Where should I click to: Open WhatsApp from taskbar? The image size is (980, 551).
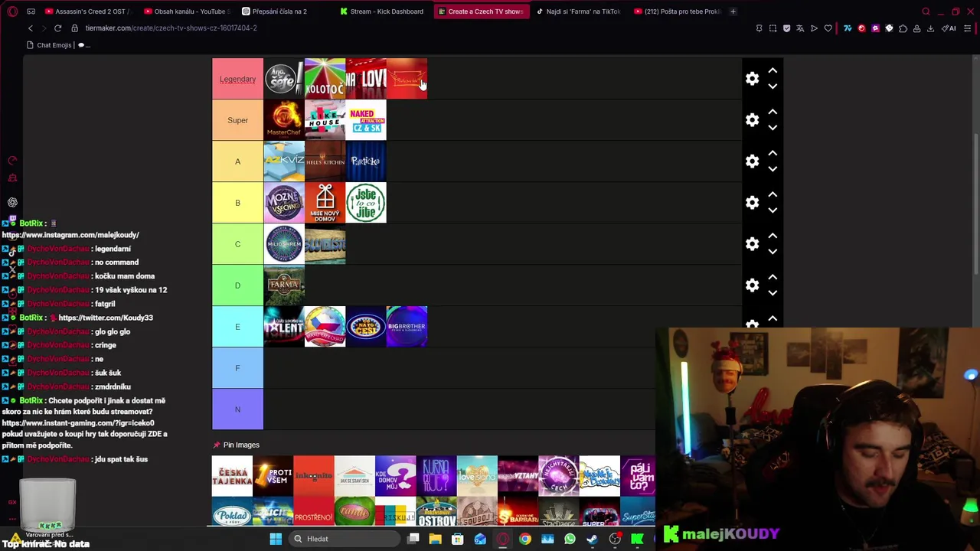point(570,539)
